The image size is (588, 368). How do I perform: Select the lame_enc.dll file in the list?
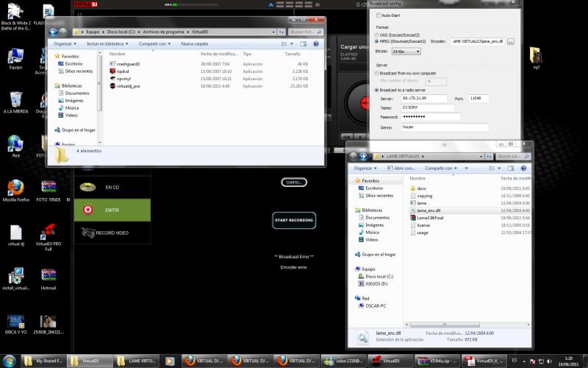tap(429, 210)
